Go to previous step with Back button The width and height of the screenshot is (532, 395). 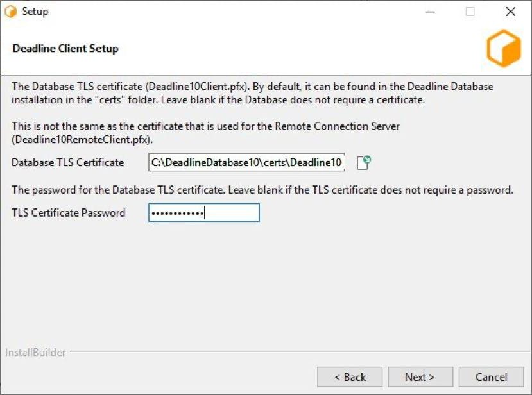pyautogui.click(x=350, y=376)
